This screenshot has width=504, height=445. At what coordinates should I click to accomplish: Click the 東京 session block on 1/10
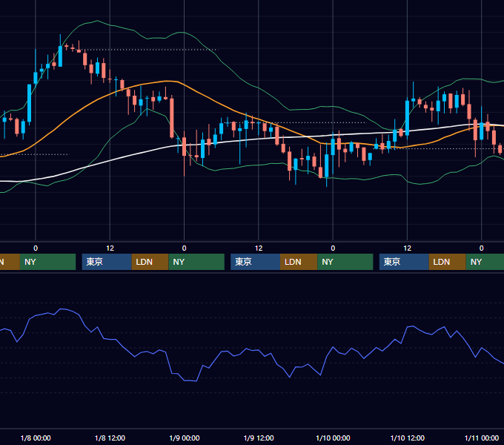coord(404,262)
